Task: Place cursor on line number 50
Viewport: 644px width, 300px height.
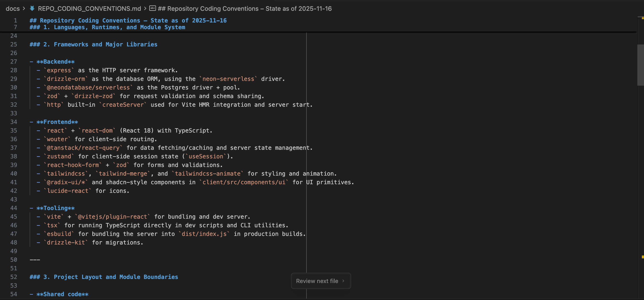Action: pos(14,260)
